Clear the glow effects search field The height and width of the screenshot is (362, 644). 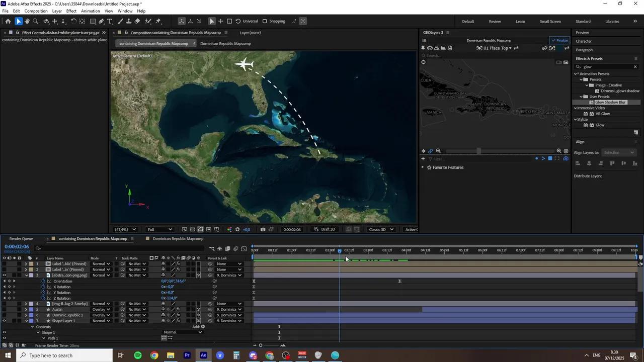click(635, 66)
